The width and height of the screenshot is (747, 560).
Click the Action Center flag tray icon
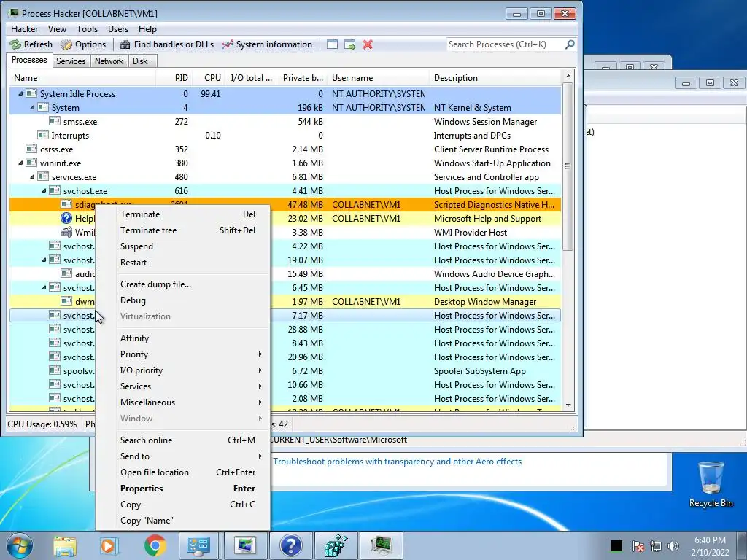tap(638, 546)
